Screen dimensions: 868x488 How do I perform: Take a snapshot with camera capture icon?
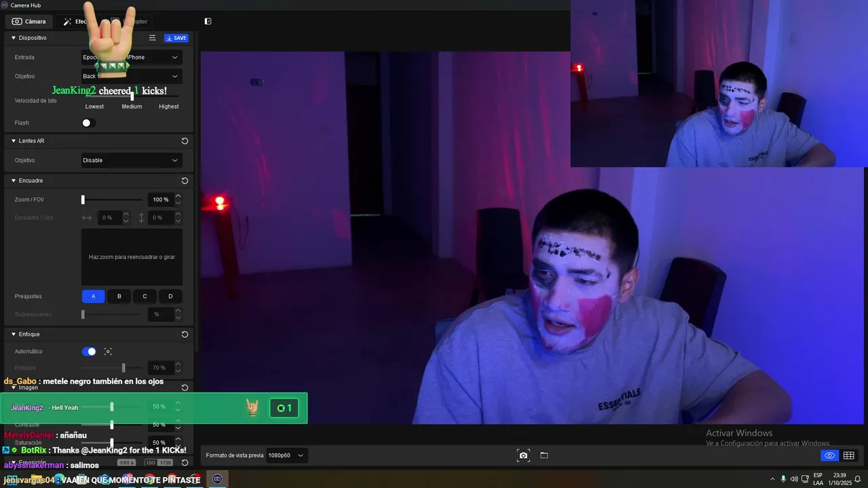coord(524,455)
